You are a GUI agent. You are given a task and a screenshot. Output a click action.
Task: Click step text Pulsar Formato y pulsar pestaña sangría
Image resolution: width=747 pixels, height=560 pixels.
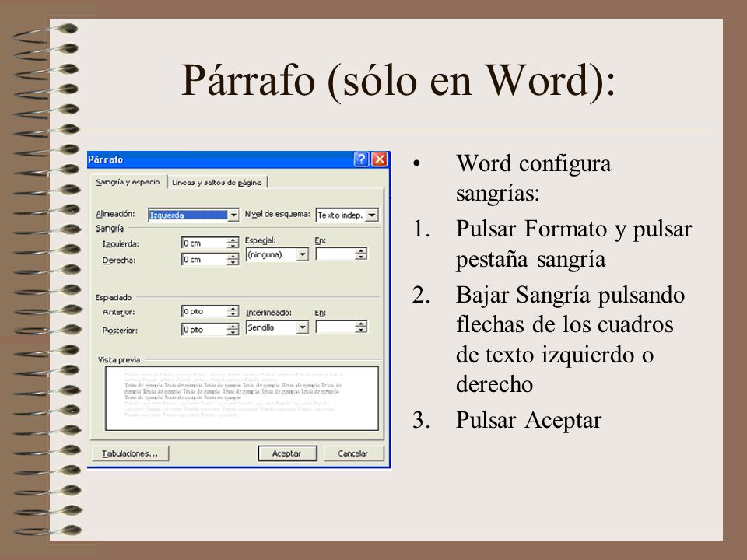pyautogui.click(x=573, y=243)
